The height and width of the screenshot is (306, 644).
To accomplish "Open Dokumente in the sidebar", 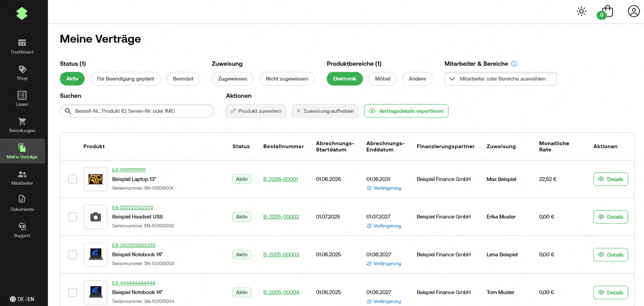I will coord(22,204).
